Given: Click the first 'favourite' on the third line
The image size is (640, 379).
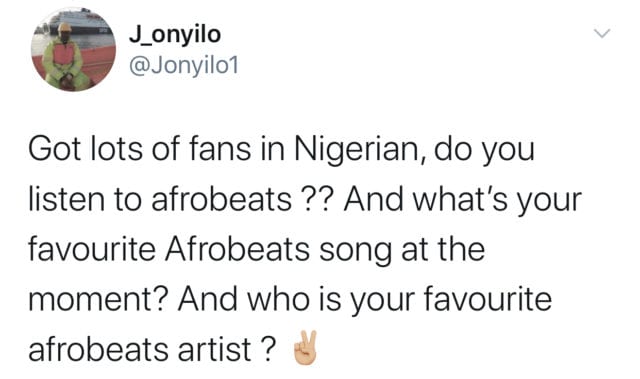Looking at the screenshot, I should point(92,249).
